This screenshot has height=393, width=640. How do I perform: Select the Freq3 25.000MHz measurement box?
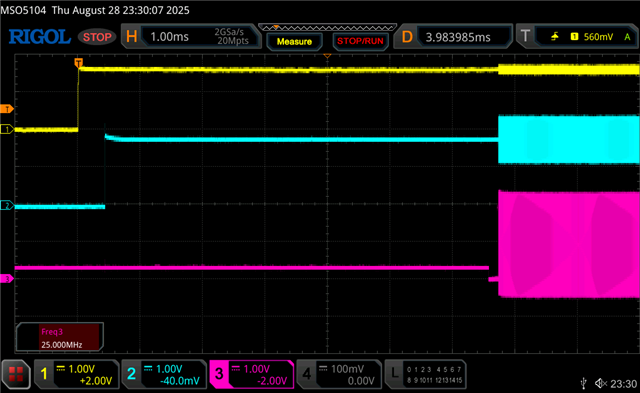[x=60, y=337]
